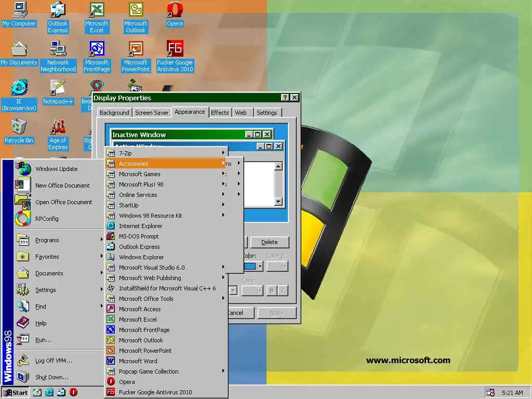This screenshot has width=532, height=399.
Task: Click the disabled Apply button in Display Properties
Action: [x=277, y=313]
